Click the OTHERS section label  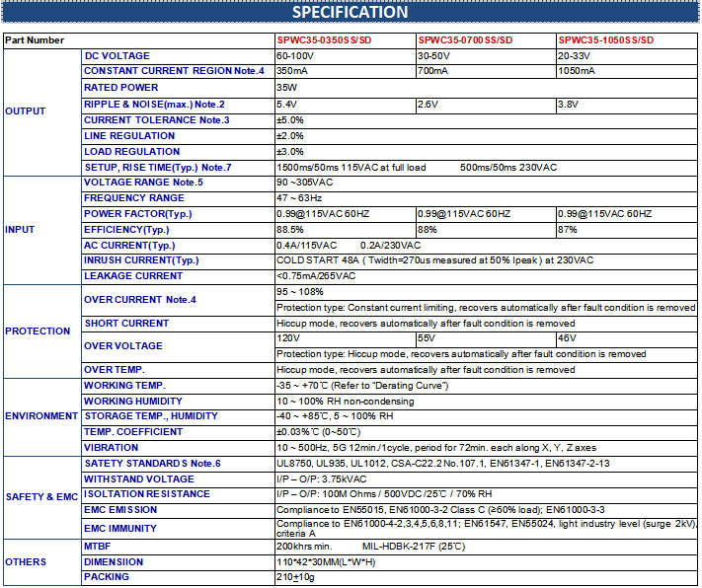(25, 561)
